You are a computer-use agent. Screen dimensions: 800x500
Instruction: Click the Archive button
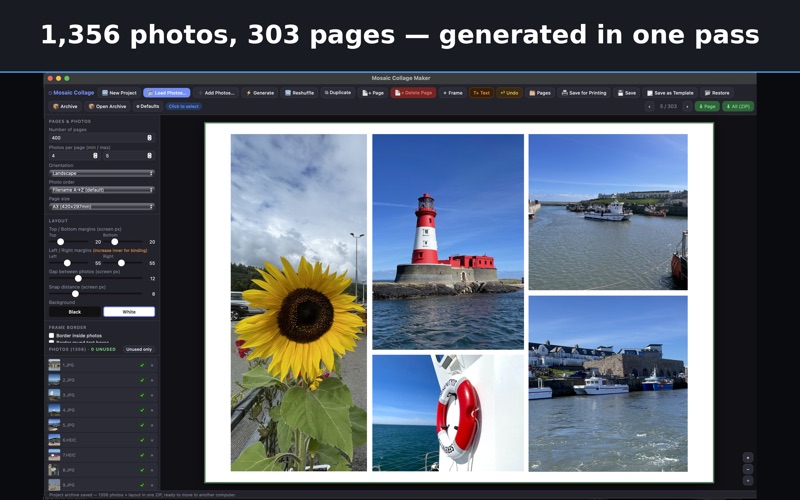pos(65,106)
